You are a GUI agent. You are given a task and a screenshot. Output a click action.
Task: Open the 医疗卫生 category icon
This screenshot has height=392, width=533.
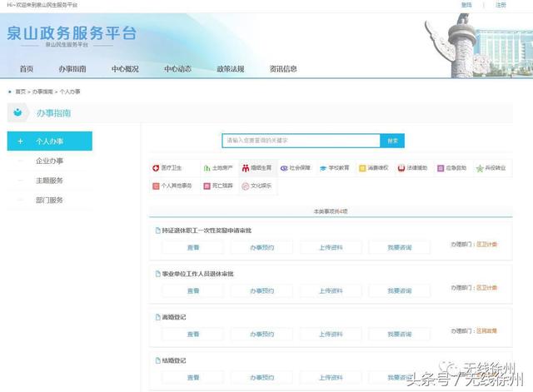156,168
